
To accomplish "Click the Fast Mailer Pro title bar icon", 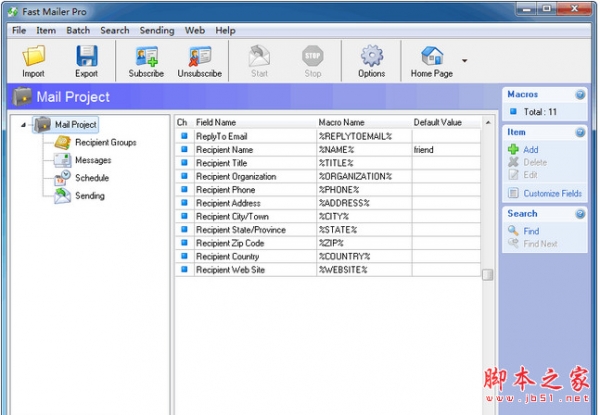I will 13,12.
